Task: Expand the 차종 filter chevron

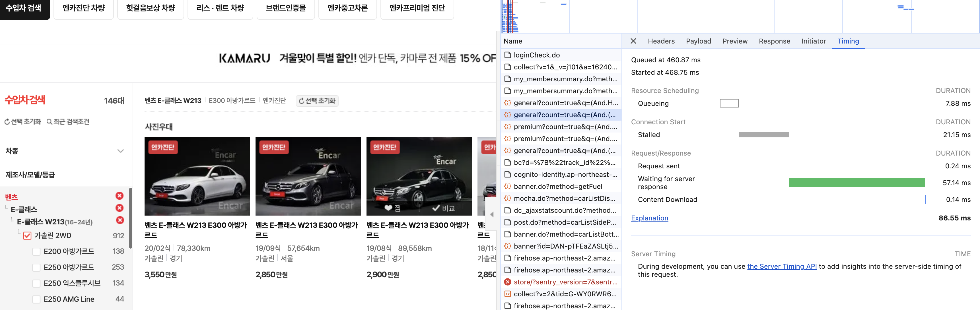Action: point(121,151)
